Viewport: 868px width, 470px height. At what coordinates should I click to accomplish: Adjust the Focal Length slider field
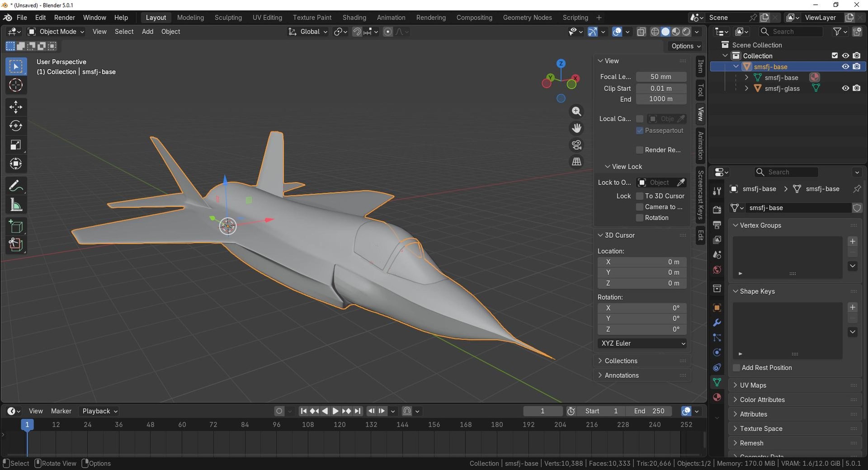click(x=661, y=77)
